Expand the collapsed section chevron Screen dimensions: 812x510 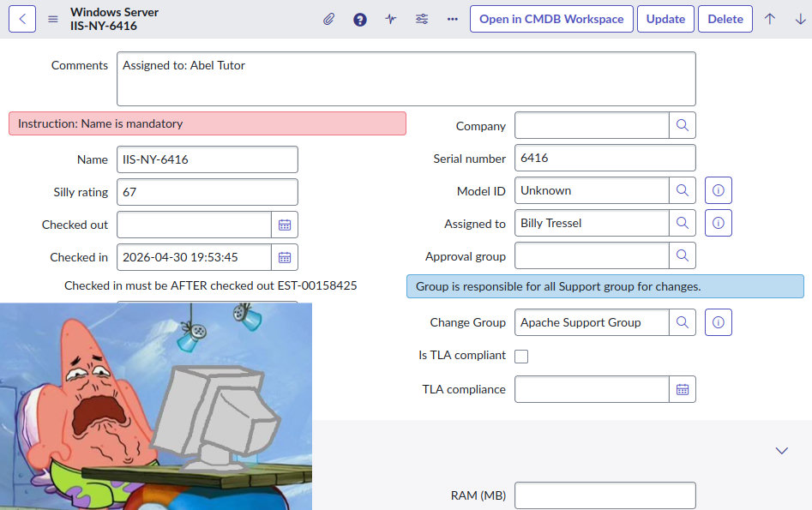tap(781, 450)
